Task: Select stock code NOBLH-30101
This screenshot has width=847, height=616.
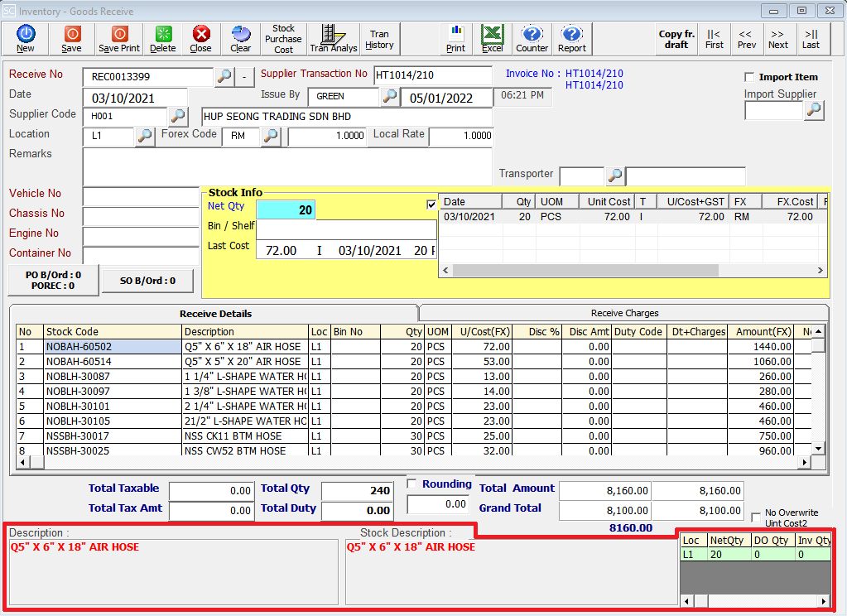Action: pos(112,407)
